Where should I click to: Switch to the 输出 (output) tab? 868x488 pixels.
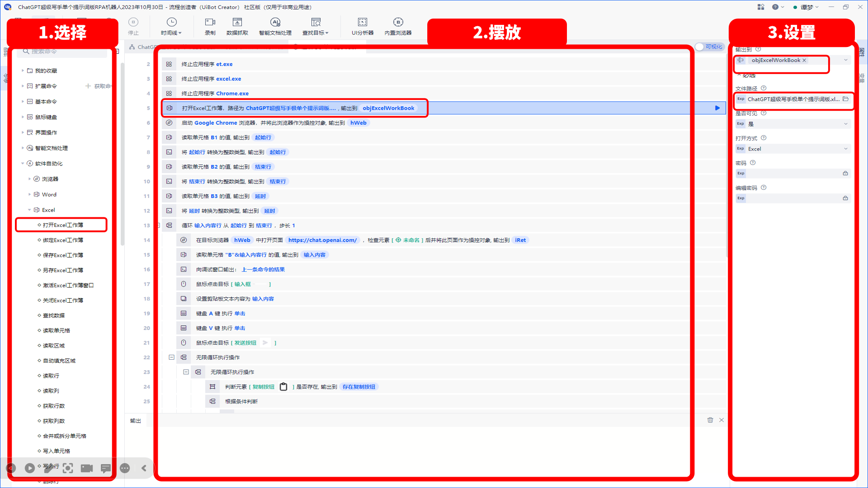coord(136,421)
